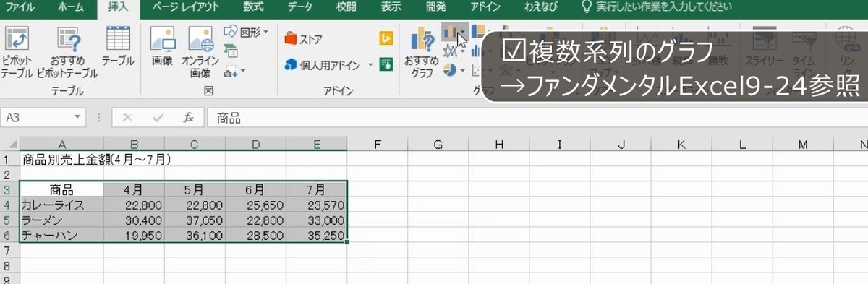Launch the Bing Maps add-in icon
This screenshot has width=868, height=284.
pyautogui.click(x=386, y=38)
